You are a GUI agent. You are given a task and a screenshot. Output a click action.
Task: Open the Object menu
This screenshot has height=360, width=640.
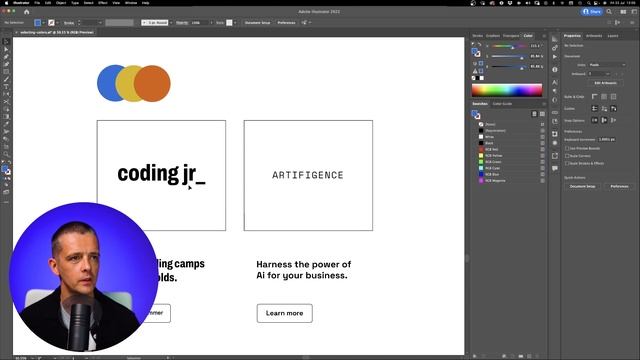pyautogui.click(x=61, y=3)
